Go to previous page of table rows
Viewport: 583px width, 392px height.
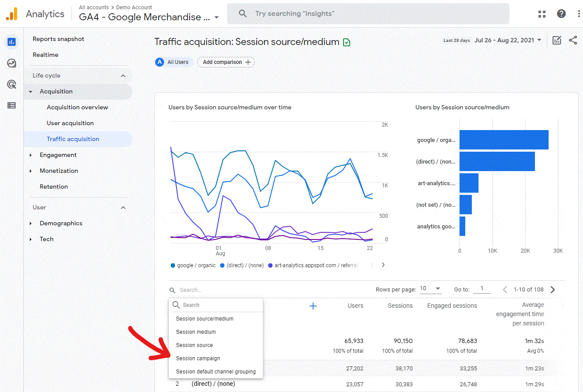coord(505,290)
